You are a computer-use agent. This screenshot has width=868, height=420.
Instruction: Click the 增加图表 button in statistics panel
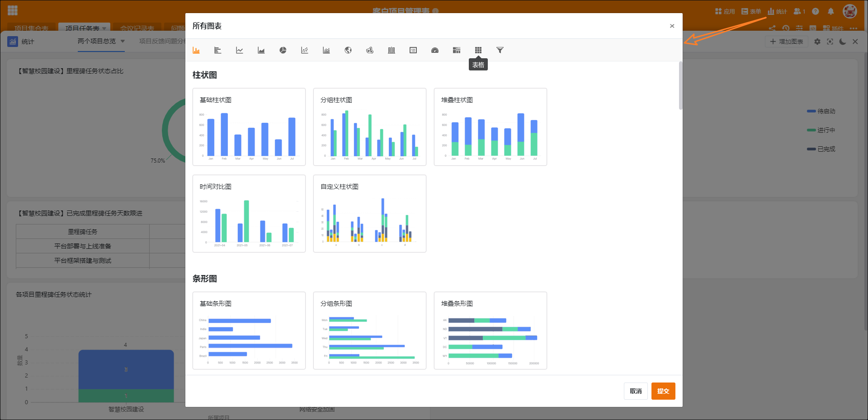click(x=787, y=42)
